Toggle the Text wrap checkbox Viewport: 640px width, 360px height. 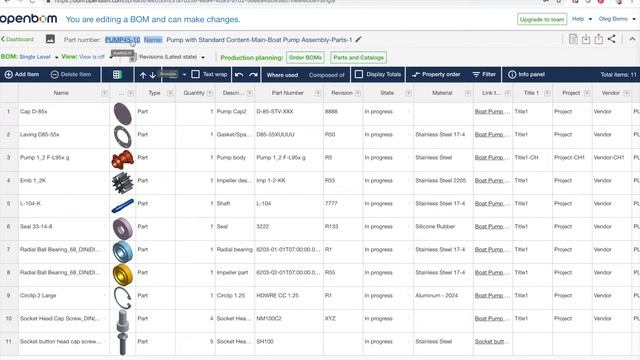[196, 74]
